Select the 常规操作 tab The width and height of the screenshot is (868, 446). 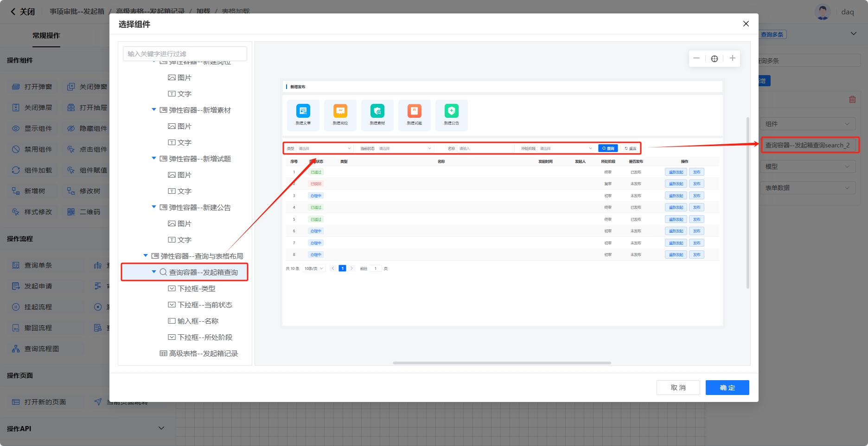pos(46,36)
